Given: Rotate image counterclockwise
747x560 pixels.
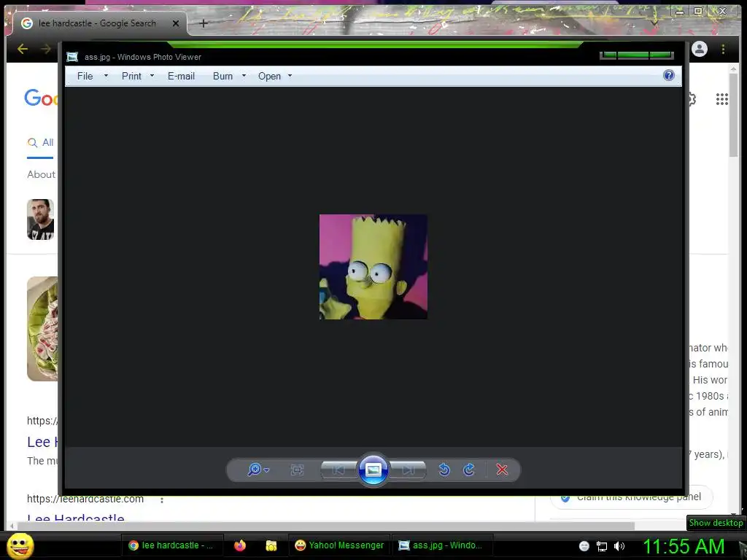Looking at the screenshot, I should tap(444, 470).
